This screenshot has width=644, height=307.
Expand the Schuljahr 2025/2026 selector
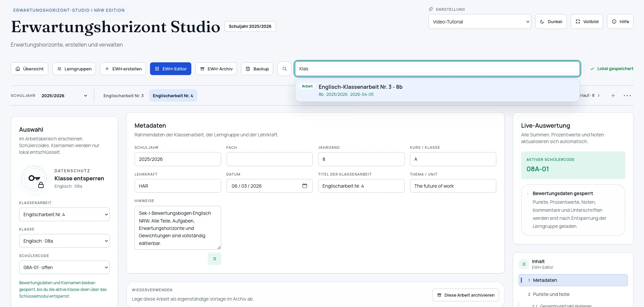coord(64,96)
